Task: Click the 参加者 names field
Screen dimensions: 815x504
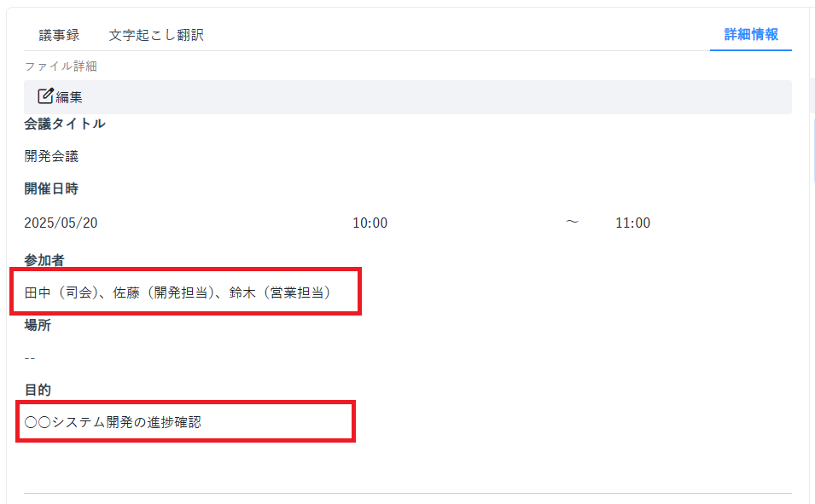Action: click(178, 293)
